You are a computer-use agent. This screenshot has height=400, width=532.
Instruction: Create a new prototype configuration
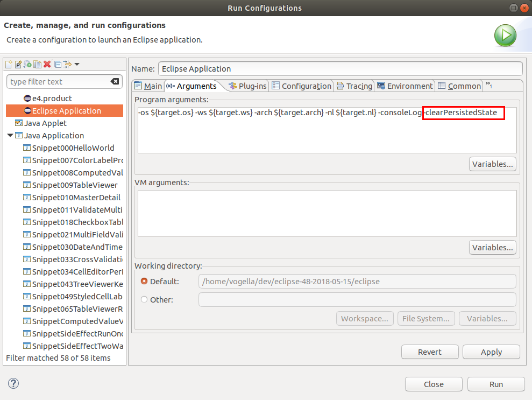click(x=18, y=64)
